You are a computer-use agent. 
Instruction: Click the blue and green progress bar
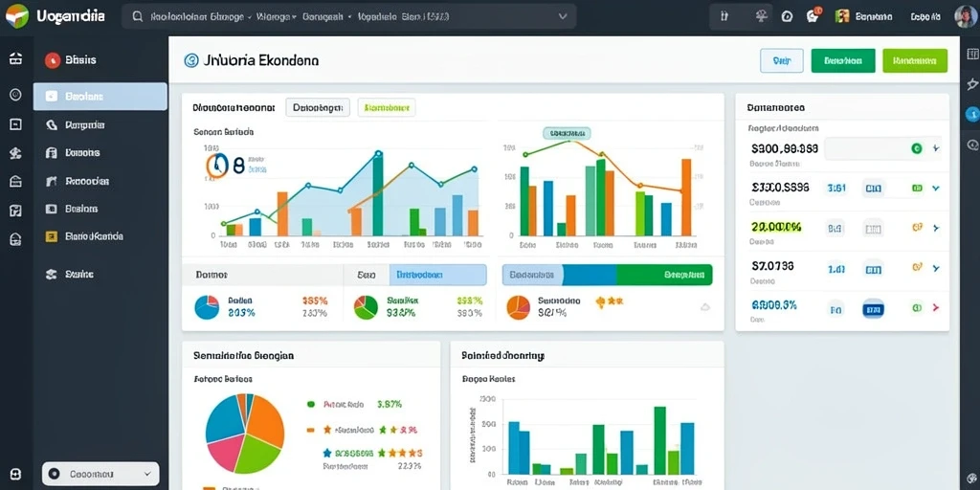pos(608,275)
